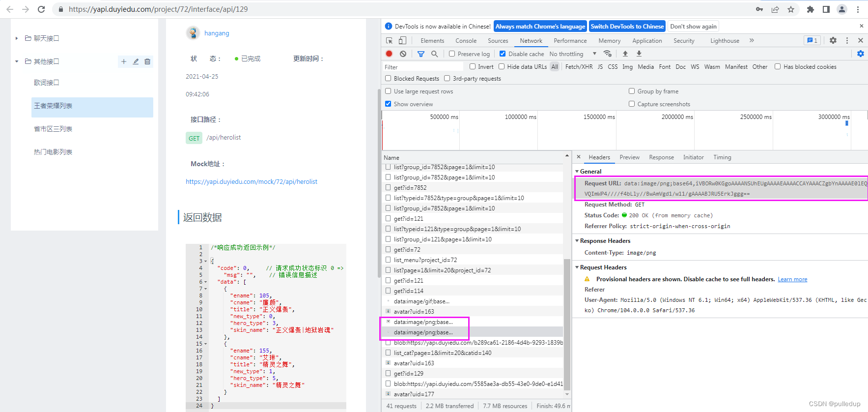Enable Has blocked cookies checkbox
Viewport: 868px width, 412px height.
pyautogui.click(x=778, y=66)
